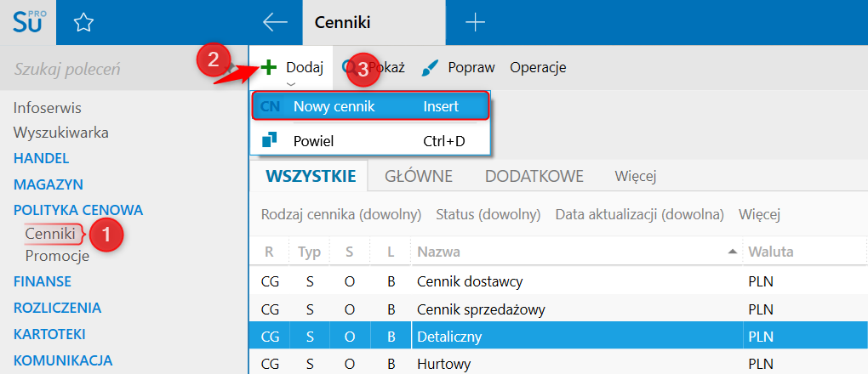Image resolution: width=868 pixels, height=374 pixels.
Task: Open the Status (dowolny) filter dropdown
Action: pos(488,214)
